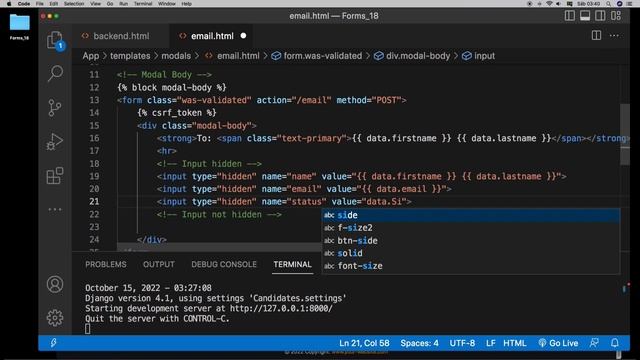640x360 pixels.
Task: Open the div.modal-body breadcrumb
Action: 412,56
